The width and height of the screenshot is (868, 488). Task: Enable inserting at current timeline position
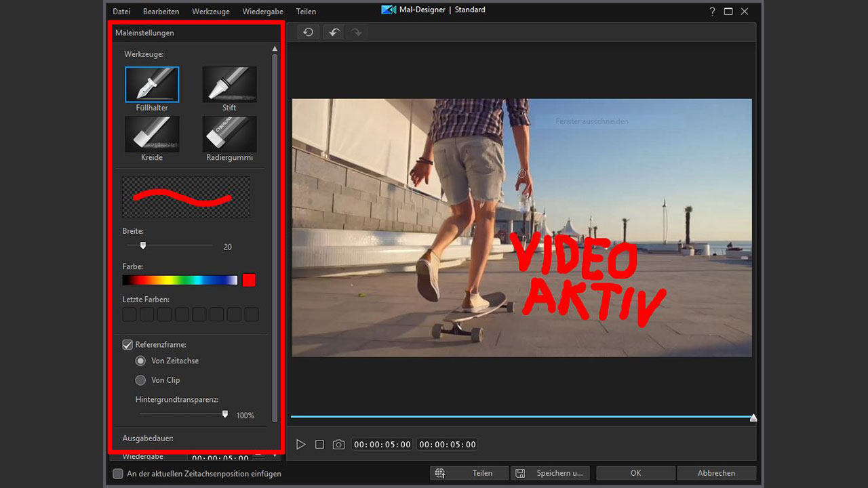[x=118, y=474]
